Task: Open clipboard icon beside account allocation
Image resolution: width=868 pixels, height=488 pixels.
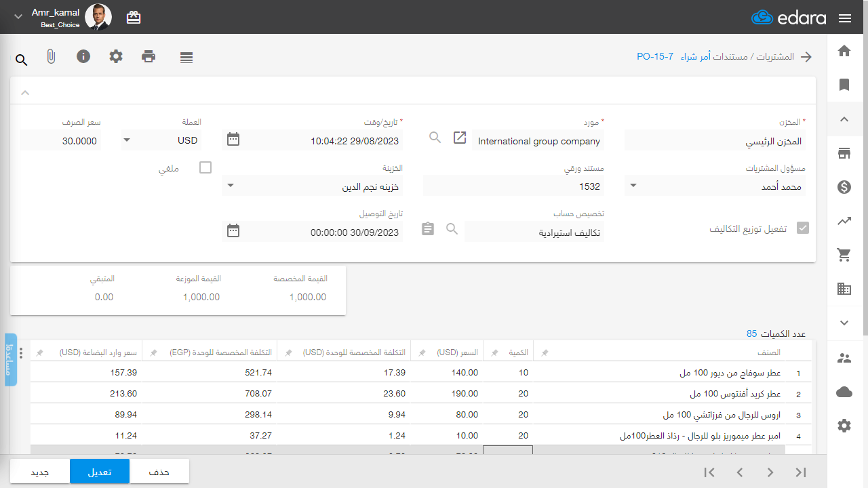Action: coord(427,229)
